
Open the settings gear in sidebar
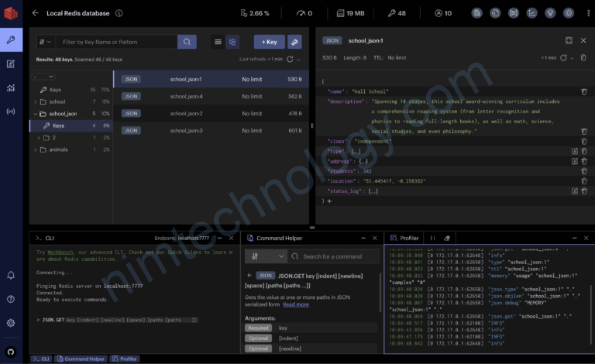coord(11,323)
